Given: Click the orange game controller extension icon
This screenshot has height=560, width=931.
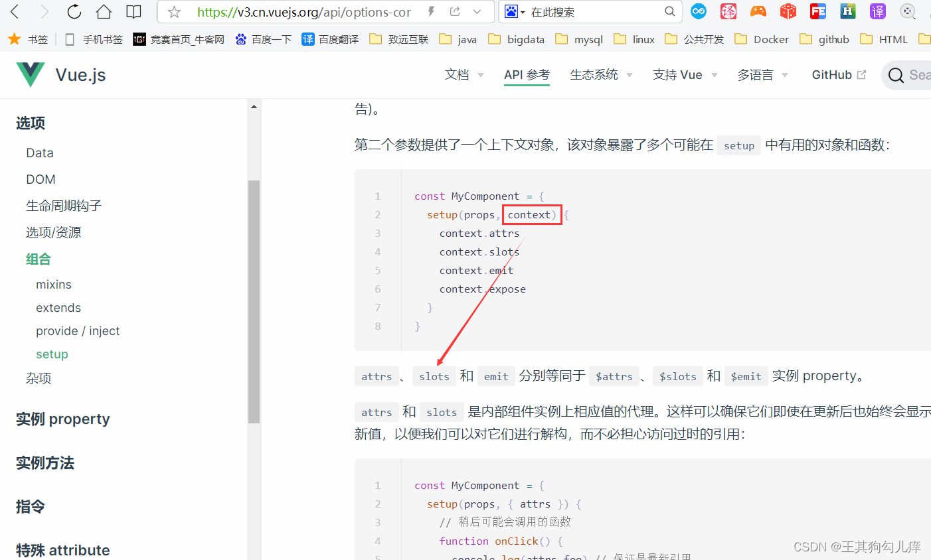Looking at the screenshot, I should point(758,11).
